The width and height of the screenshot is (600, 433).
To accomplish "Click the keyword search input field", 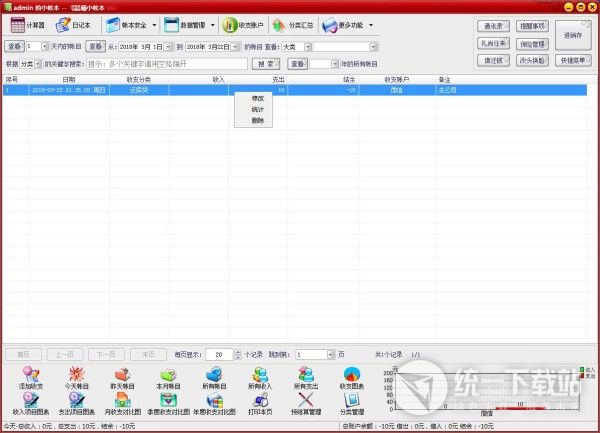I will click(x=167, y=64).
